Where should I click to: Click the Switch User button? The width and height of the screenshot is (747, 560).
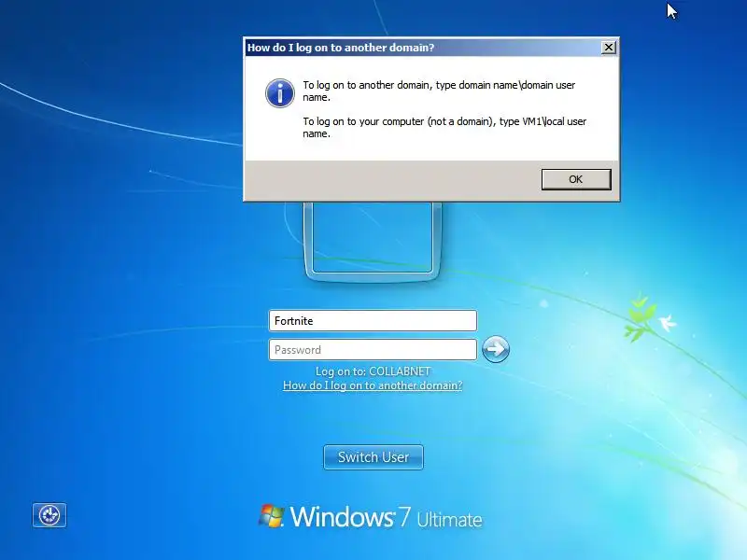(373, 457)
